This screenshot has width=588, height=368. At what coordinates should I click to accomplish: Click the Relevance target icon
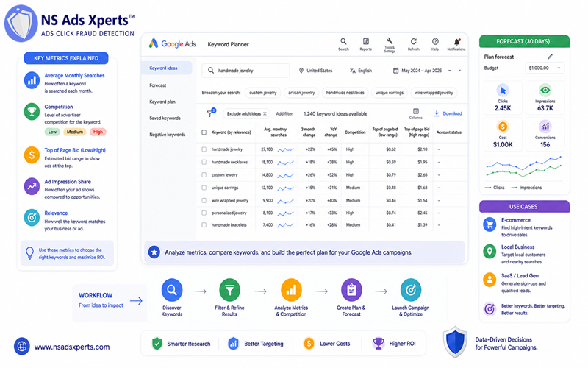pos(32,218)
